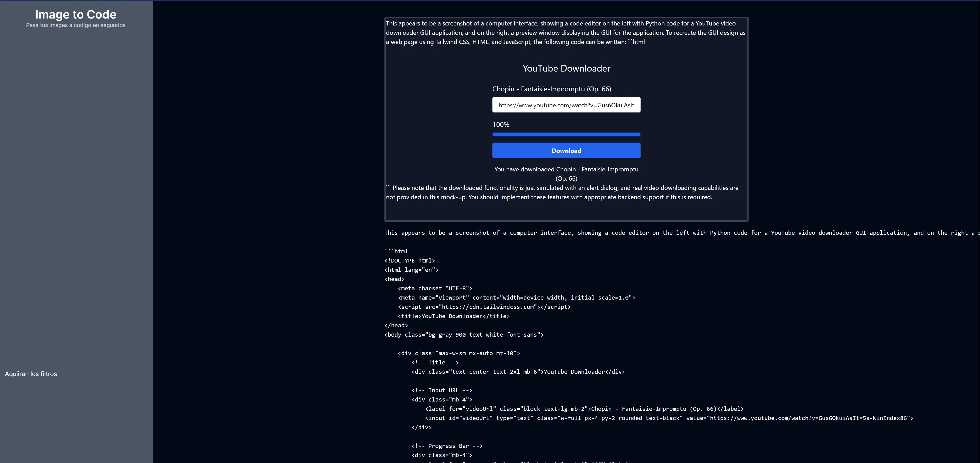Click the top 'This appears to be a screenshot' paragraph

click(566, 33)
